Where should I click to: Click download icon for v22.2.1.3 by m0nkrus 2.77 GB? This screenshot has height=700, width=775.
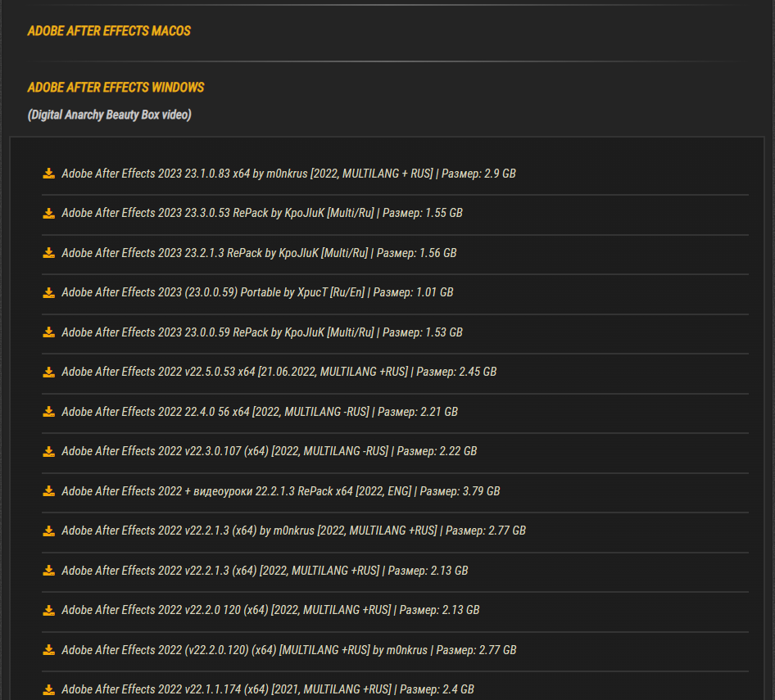[x=48, y=531]
